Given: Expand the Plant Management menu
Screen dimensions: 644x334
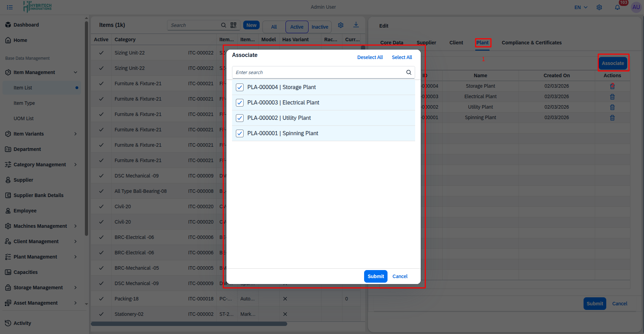Looking at the screenshot, I should (75, 257).
